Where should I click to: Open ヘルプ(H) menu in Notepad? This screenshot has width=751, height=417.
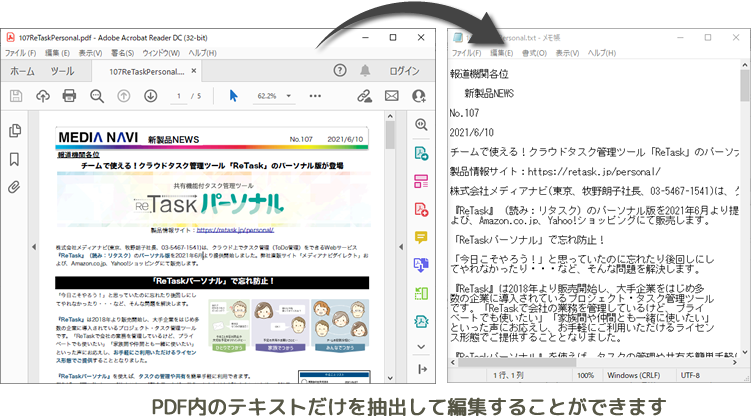tap(602, 53)
